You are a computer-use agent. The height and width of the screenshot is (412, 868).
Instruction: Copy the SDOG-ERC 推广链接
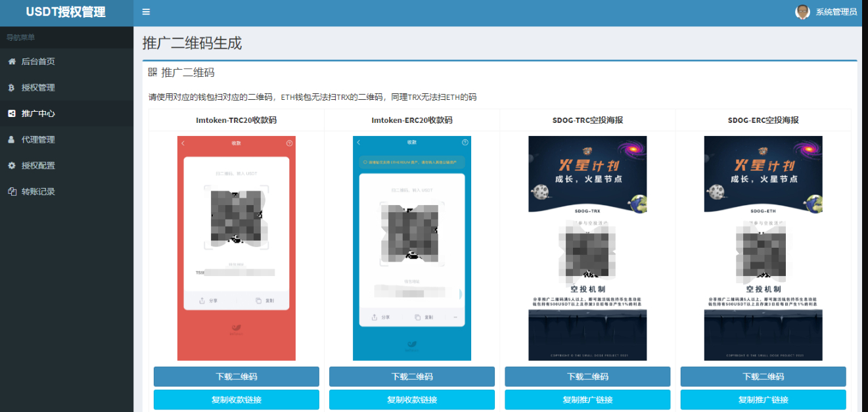click(x=764, y=400)
